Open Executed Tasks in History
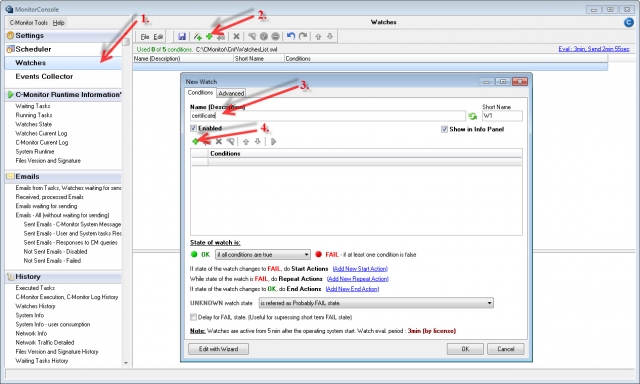 point(35,288)
